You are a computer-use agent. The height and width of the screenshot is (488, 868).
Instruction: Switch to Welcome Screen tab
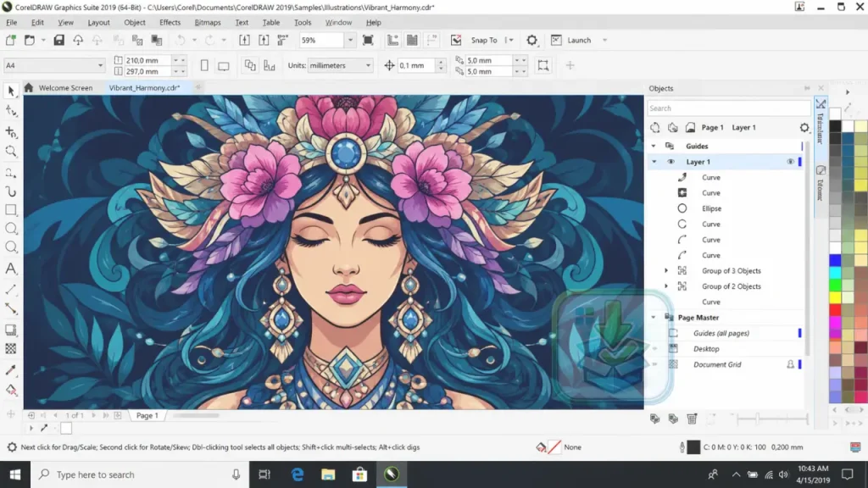tap(65, 87)
